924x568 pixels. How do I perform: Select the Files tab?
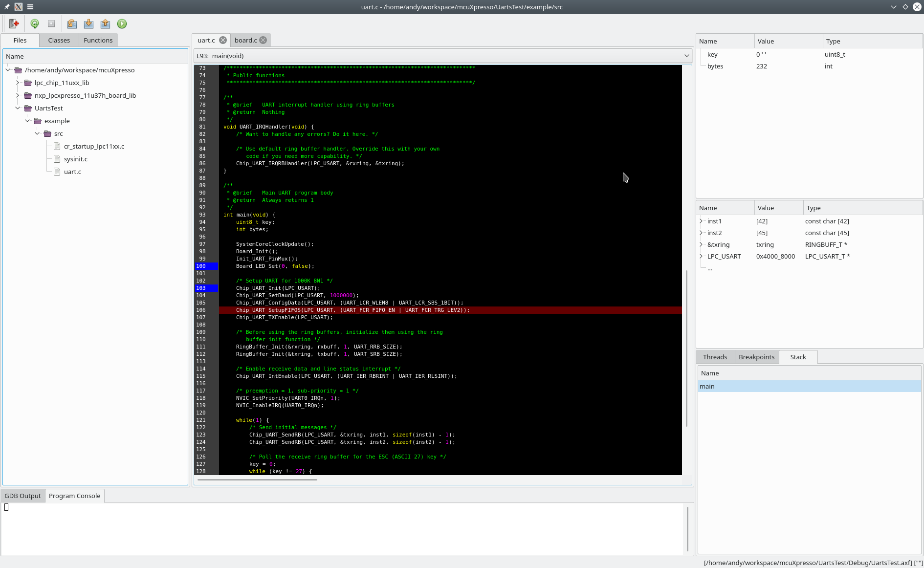tap(20, 40)
